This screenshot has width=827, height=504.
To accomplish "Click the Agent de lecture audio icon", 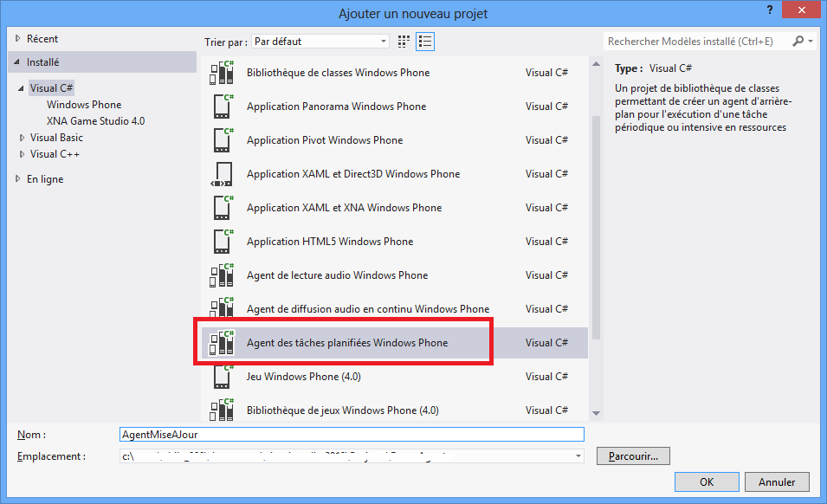I will tap(222, 275).
